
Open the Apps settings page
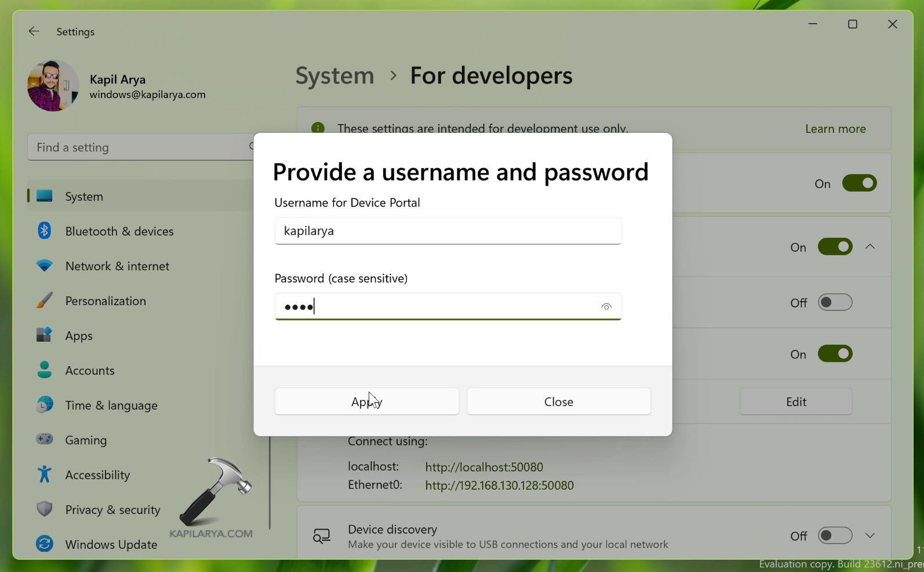pyautogui.click(x=140, y=335)
